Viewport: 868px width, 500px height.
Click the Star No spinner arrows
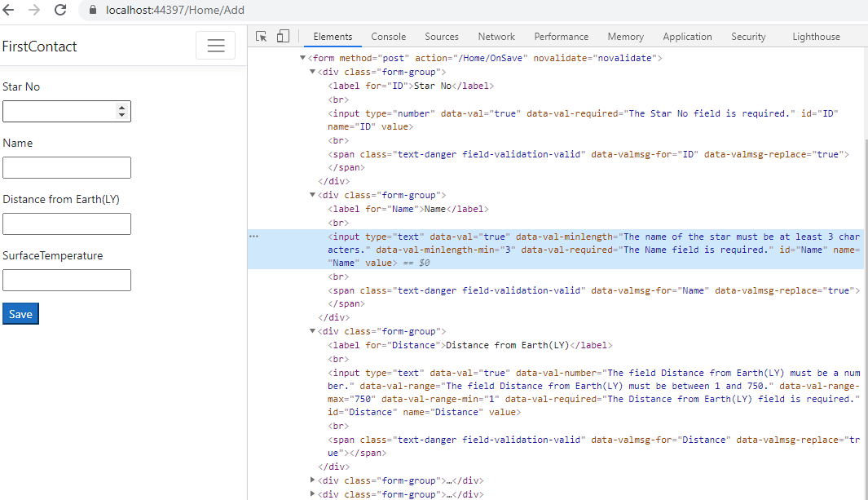(122, 112)
